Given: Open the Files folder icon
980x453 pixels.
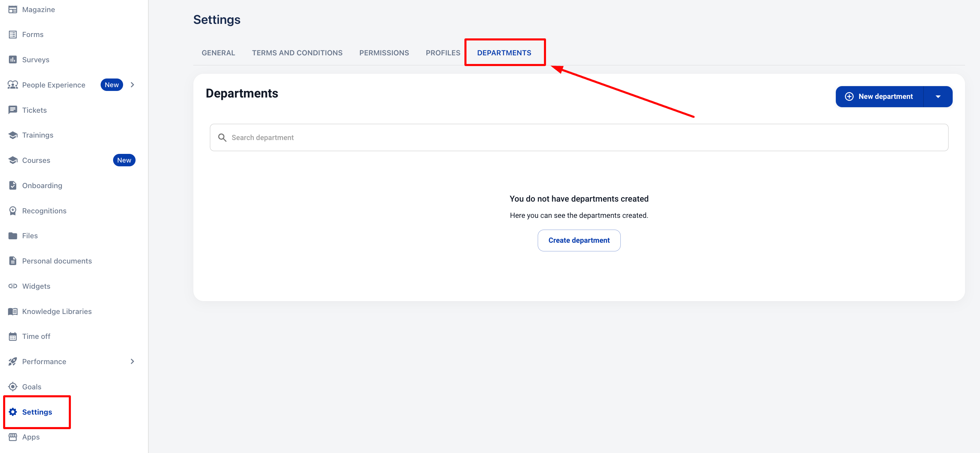Looking at the screenshot, I should (12, 236).
